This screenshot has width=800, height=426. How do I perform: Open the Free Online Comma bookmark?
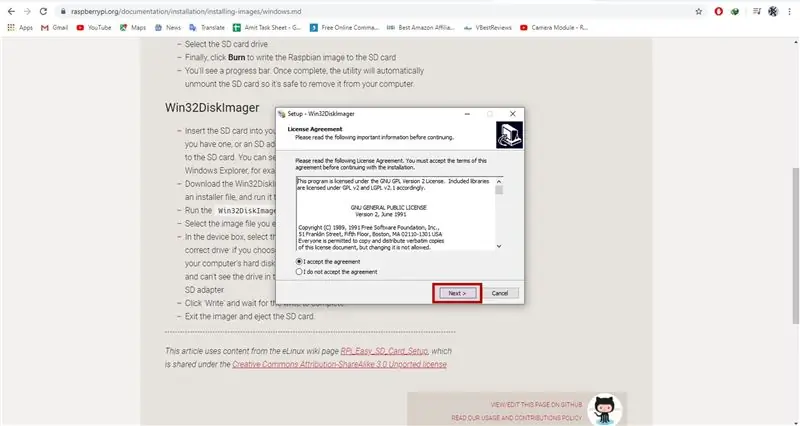point(344,28)
